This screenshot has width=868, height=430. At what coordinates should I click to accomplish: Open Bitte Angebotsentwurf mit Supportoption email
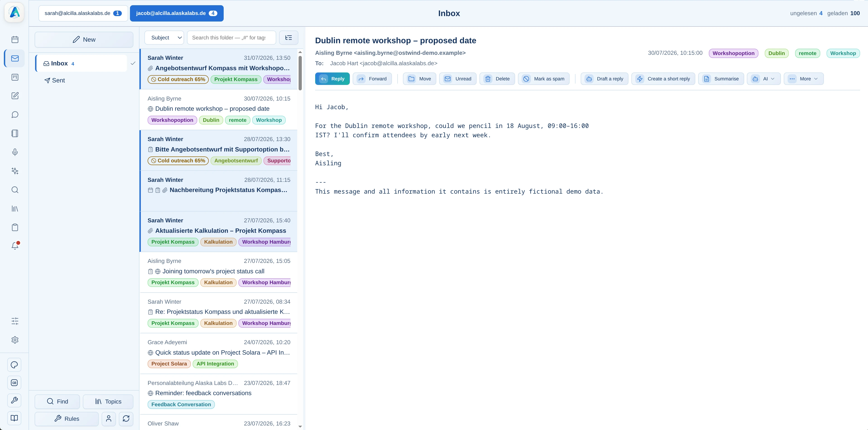coord(219,150)
